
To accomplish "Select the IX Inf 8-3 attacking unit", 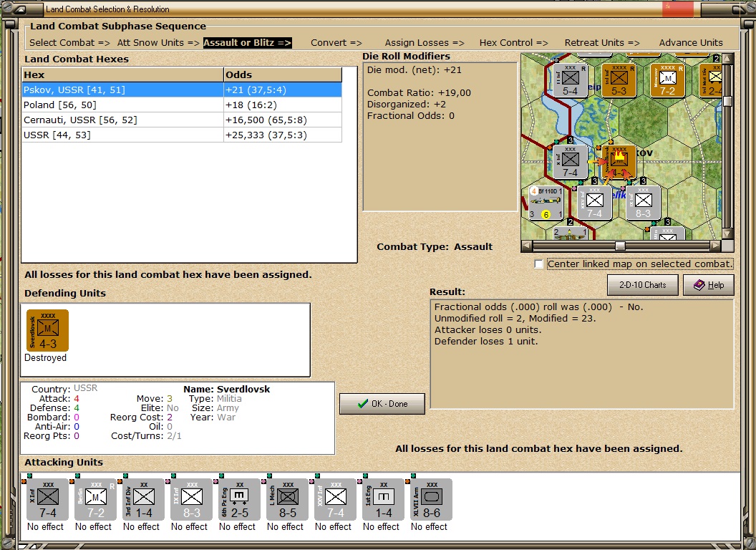I will pyautogui.click(x=191, y=501).
